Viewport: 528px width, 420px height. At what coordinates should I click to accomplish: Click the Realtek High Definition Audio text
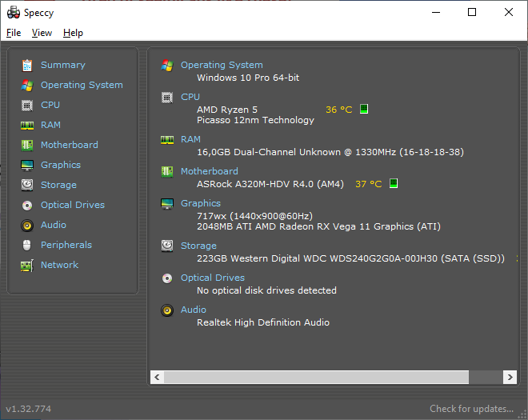[x=263, y=322]
